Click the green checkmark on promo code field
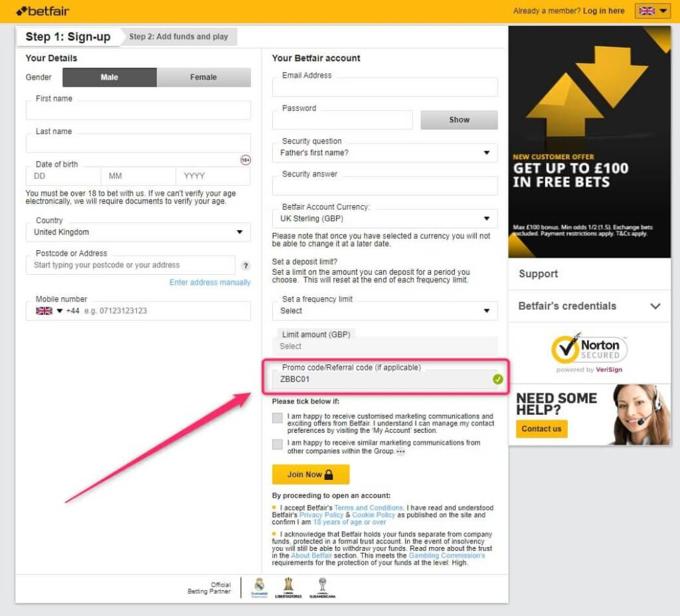Viewport: 680px width, 616px height. [498, 379]
